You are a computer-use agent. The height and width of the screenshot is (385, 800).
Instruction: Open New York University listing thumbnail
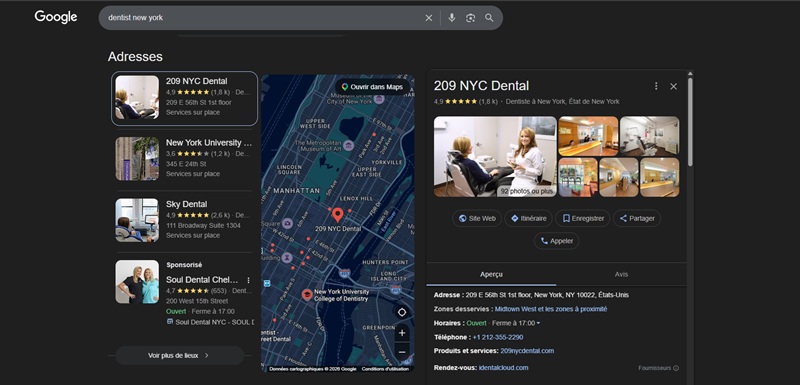pyautogui.click(x=137, y=159)
